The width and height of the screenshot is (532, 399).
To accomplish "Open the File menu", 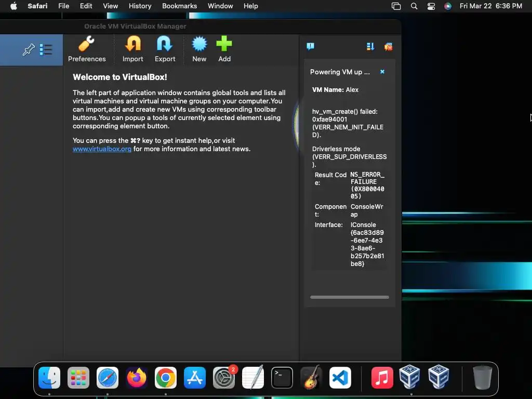I will (64, 6).
